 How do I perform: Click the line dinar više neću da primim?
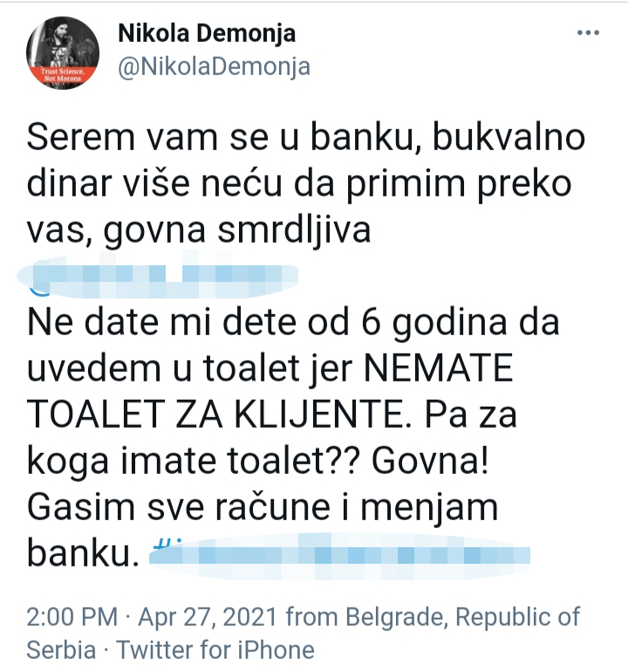coord(246,184)
